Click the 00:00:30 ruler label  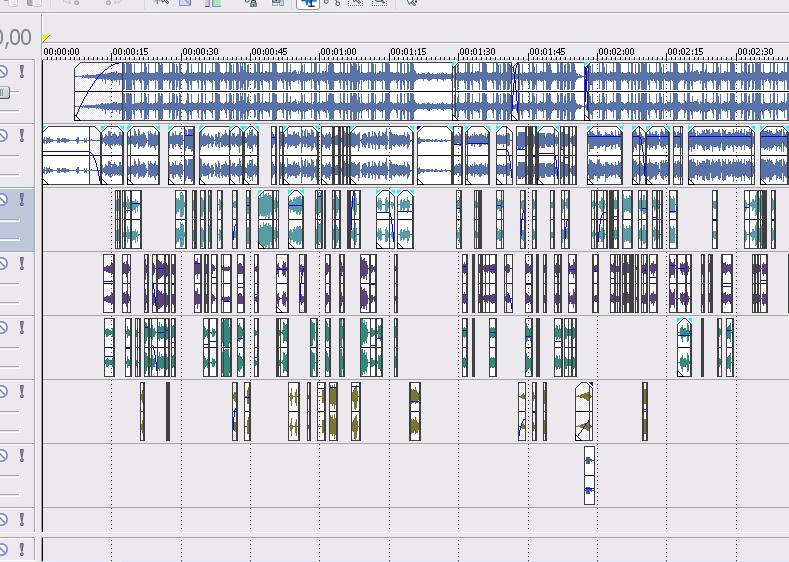[200, 51]
